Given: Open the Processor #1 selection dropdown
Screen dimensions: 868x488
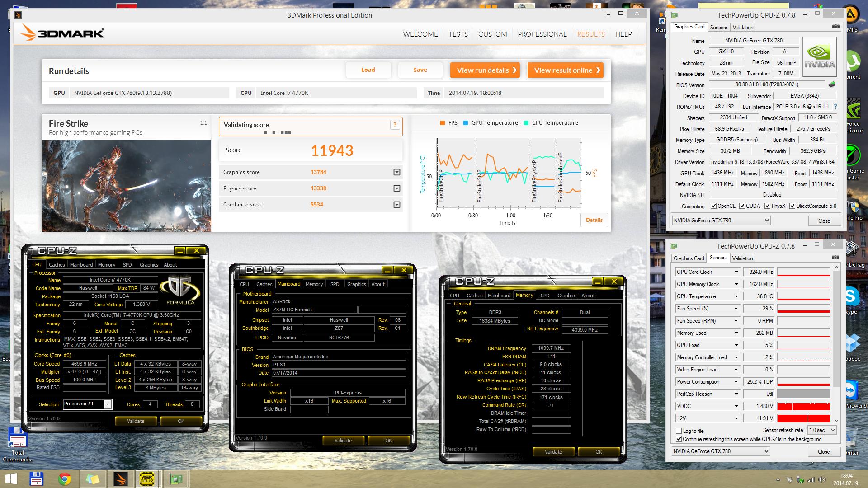Looking at the screenshot, I should coord(108,404).
